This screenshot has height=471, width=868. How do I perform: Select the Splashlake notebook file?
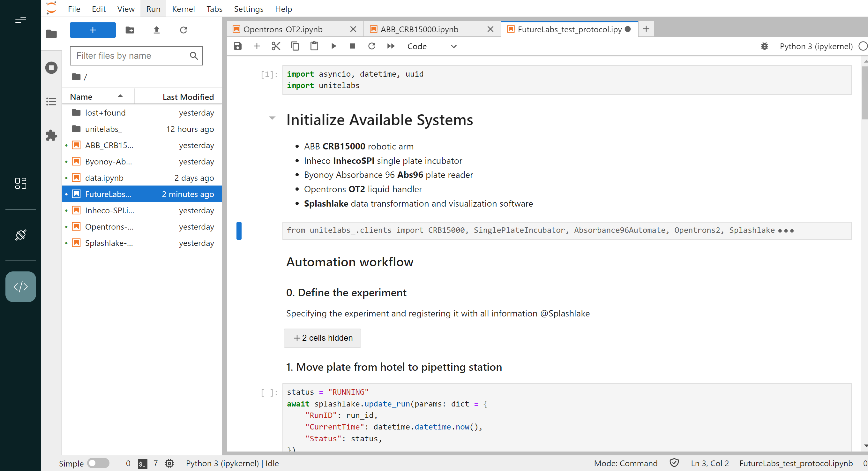pyautogui.click(x=142, y=243)
